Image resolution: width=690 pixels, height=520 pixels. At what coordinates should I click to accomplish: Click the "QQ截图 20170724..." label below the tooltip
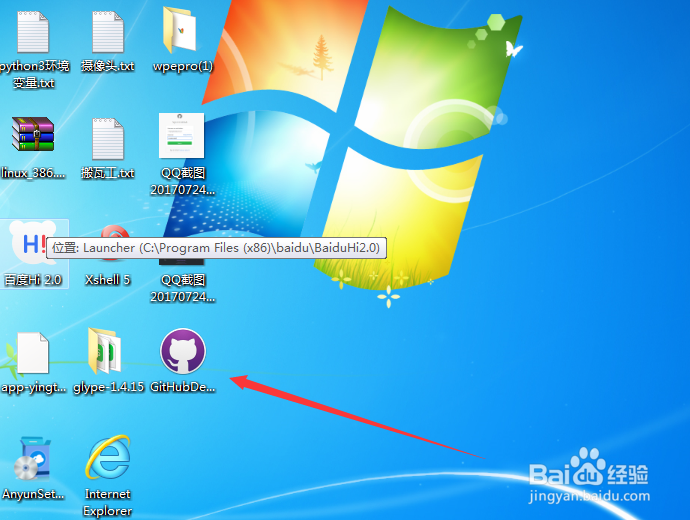(183, 289)
